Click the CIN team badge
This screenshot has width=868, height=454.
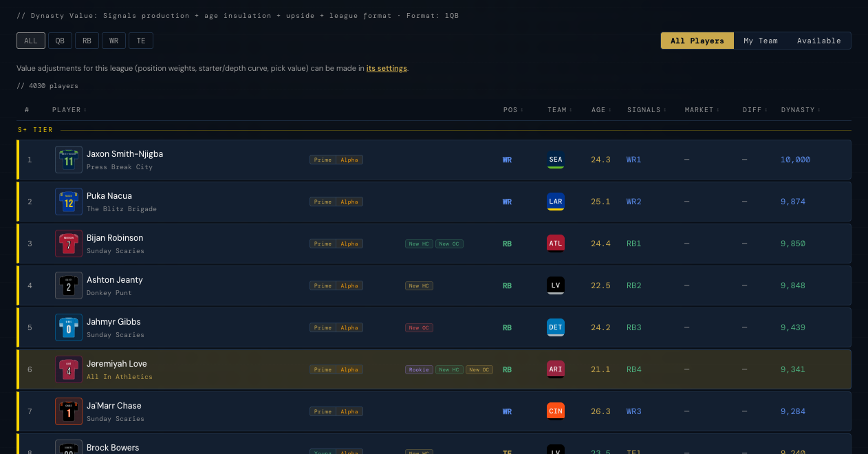click(556, 411)
